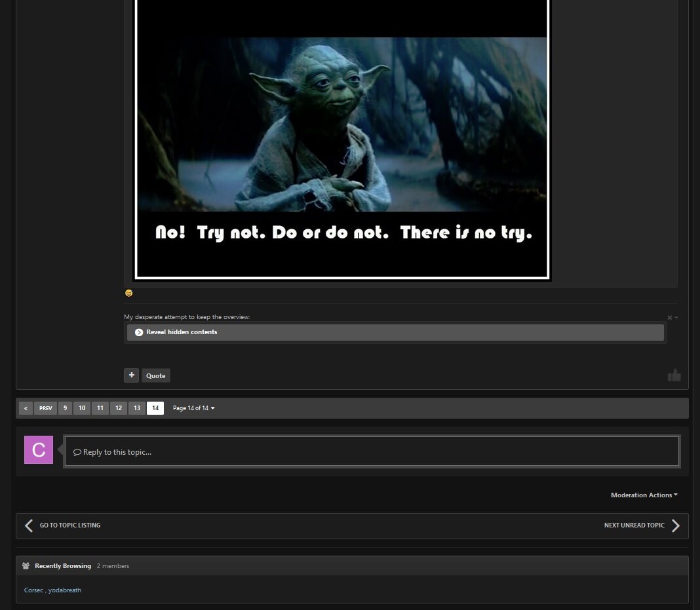Open yodabreath's member profile
This screenshot has width=700, height=610.
(x=65, y=590)
